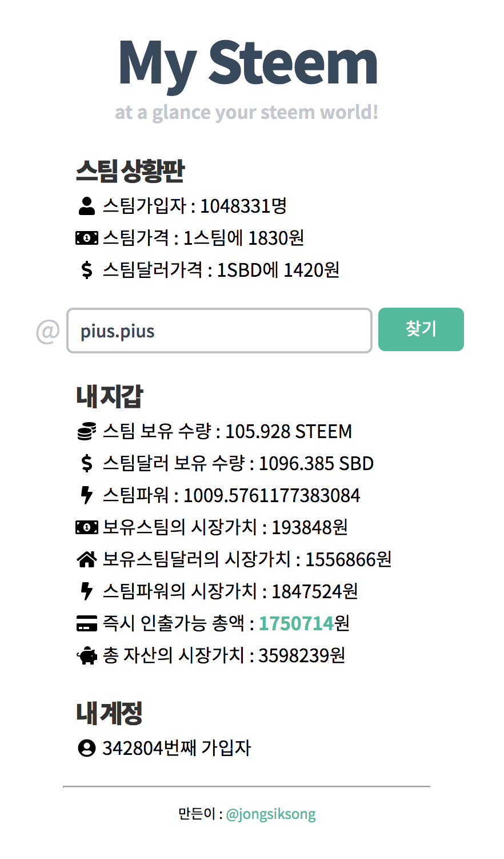
Task: Focus the username field containing pius.pius
Action: click(219, 331)
